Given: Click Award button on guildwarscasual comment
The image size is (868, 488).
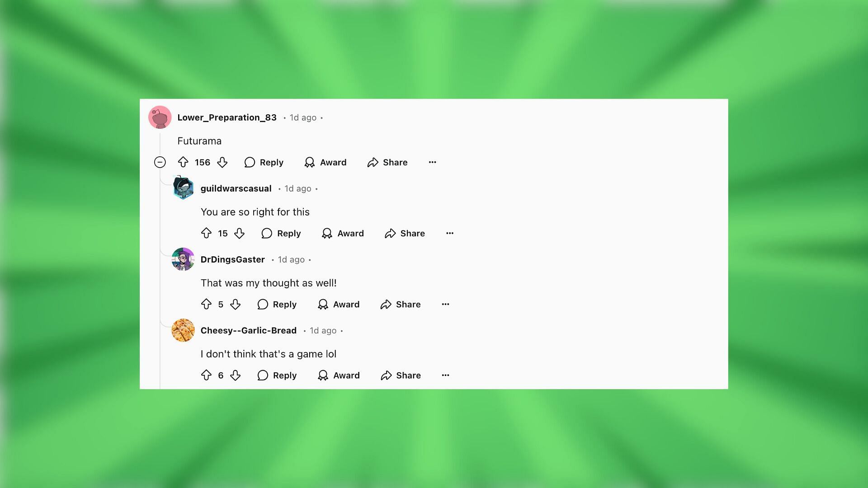Looking at the screenshot, I should (x=343, y=233).
